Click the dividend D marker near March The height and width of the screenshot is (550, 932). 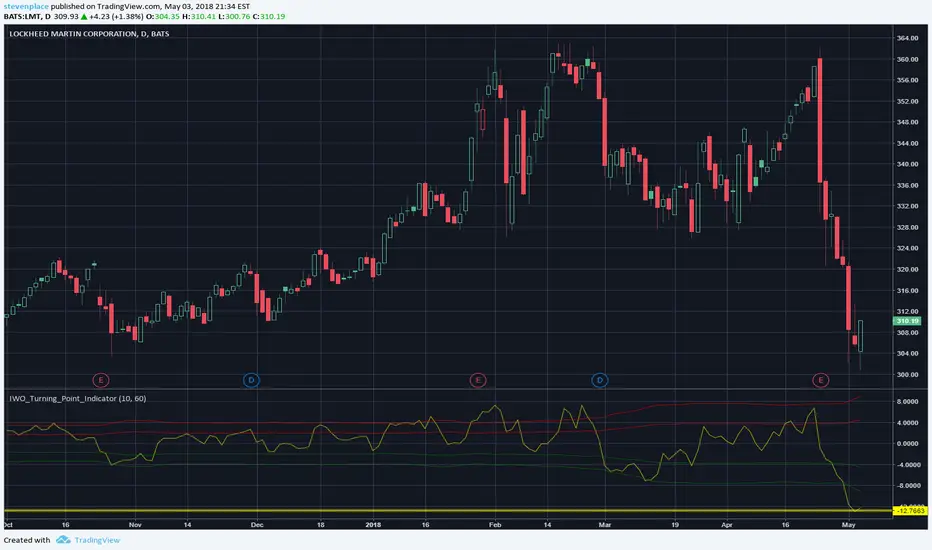click(600, 380)
